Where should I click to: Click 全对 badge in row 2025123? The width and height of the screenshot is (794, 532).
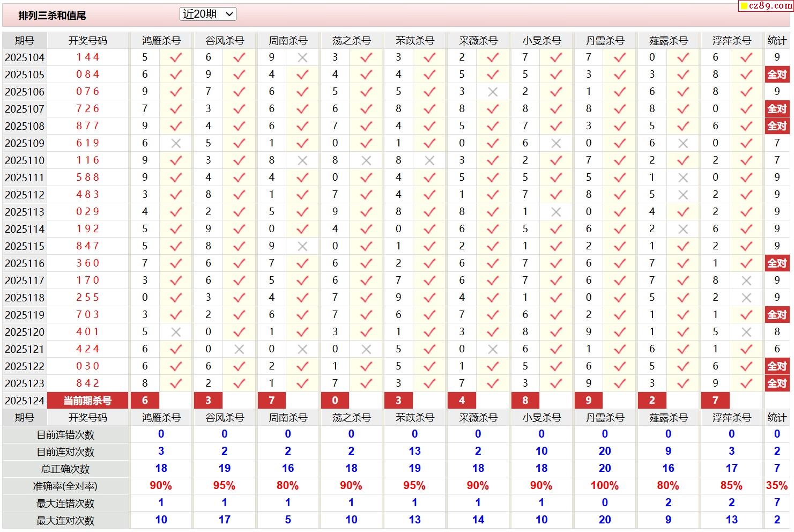pos(777,383)
